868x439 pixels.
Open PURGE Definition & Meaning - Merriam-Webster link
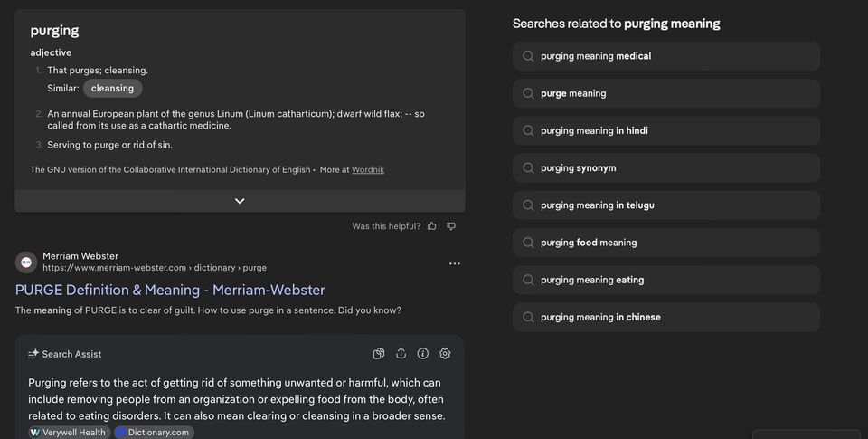(170, 290)
